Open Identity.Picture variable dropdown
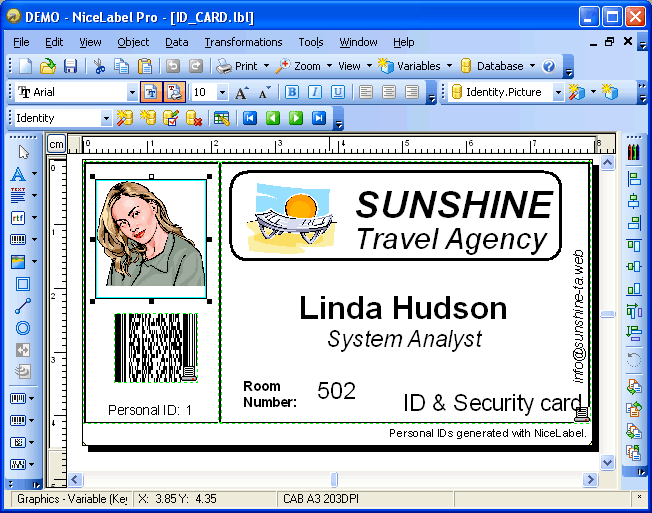This screenshot has height=513, width=652. [x=558, y=92]
